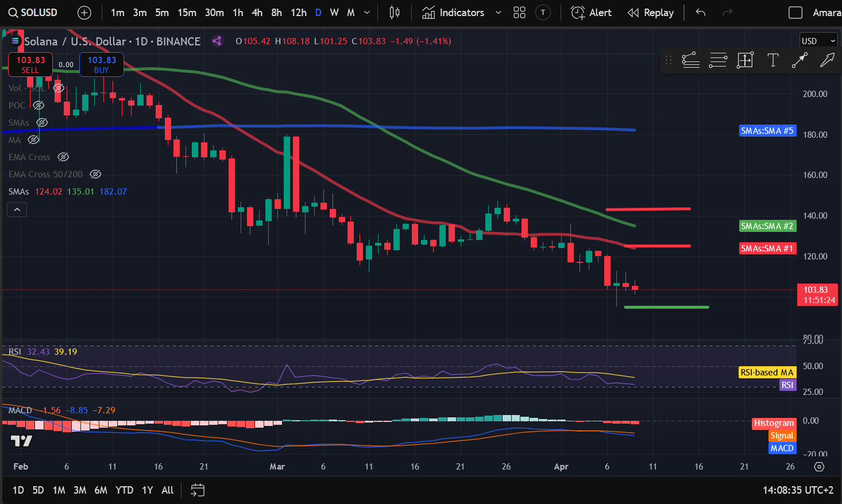The height and width of the screenshot is (504, 842).
Task: Add a symbol to compare with plus icon
Action: (x=84, y=13)
